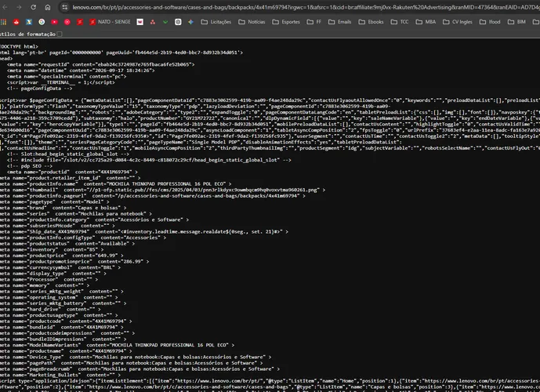
Task: Click the Device_Type meta line
Action: pos(136,357)
